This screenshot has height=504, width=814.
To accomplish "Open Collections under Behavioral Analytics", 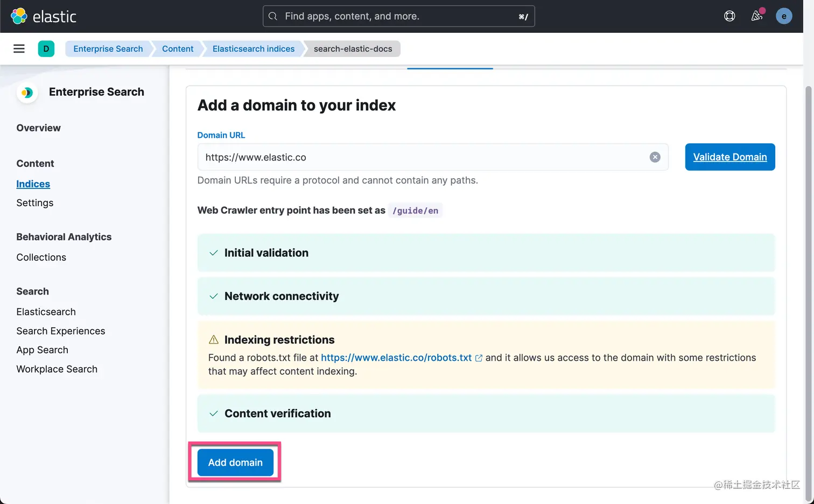I will coord(41,257).
